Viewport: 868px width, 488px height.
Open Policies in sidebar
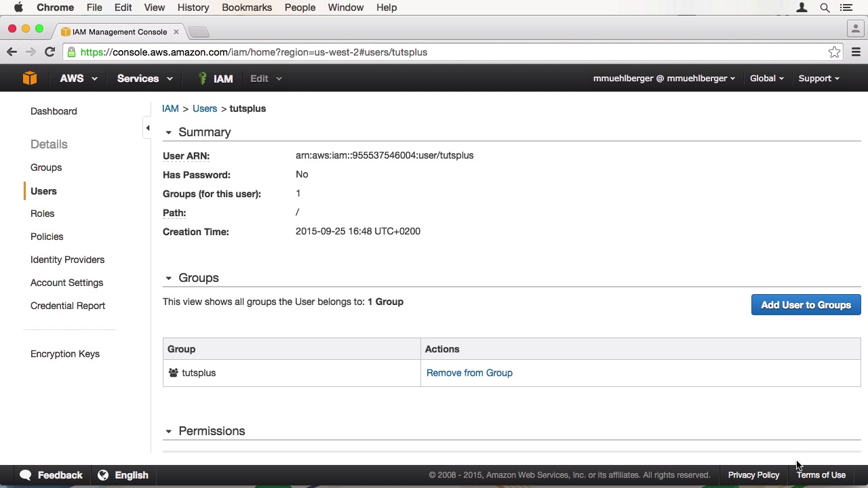point(47,237)
